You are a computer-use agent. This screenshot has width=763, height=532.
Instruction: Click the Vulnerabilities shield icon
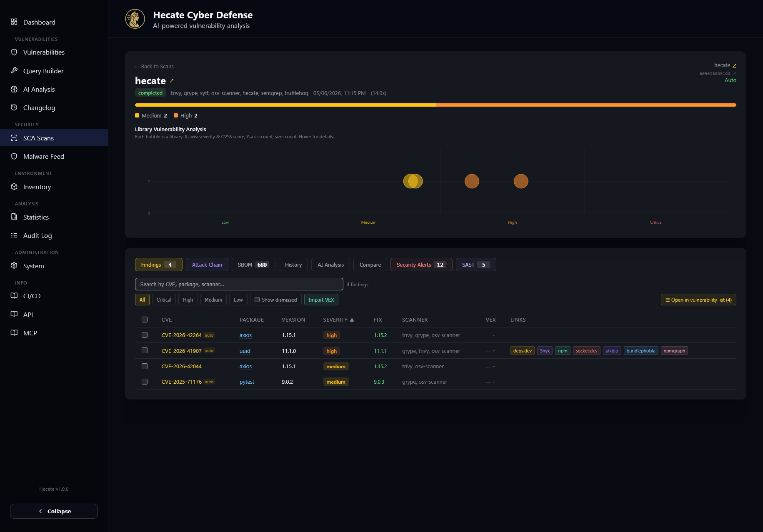point(14,52)
